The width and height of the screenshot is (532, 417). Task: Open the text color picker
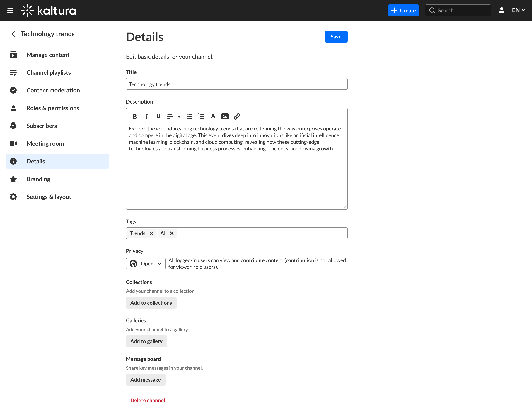tap(213, 116)
